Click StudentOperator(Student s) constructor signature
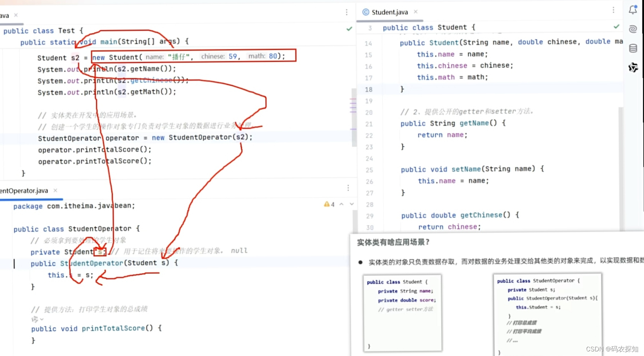The image size is (644, 356). 104,263
